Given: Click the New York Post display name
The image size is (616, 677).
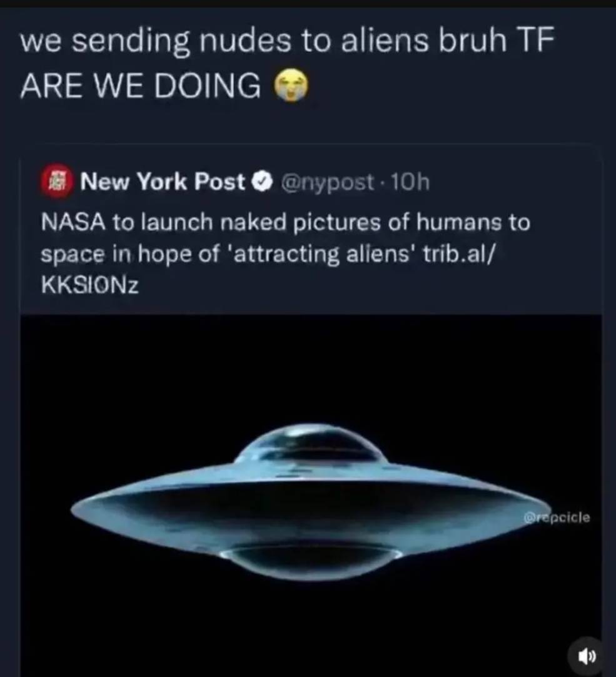Looking at the screenshot, I should [163, 181].
